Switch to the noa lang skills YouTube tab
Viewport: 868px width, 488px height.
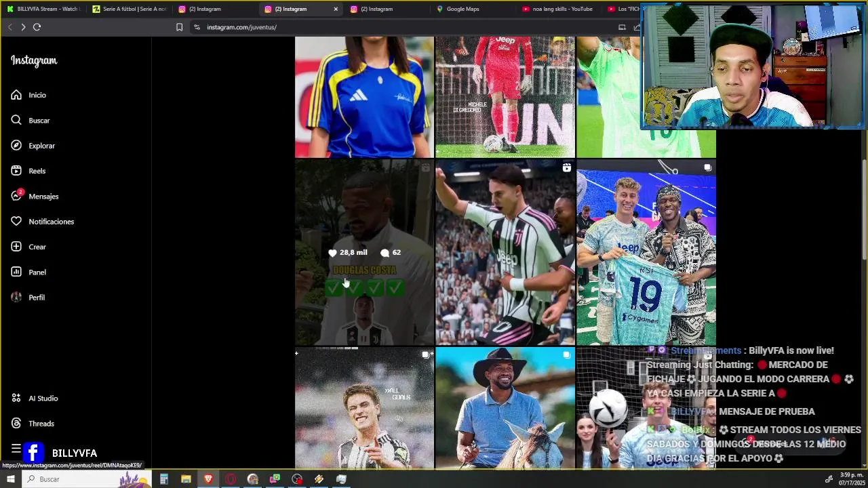tap(558, 9)
